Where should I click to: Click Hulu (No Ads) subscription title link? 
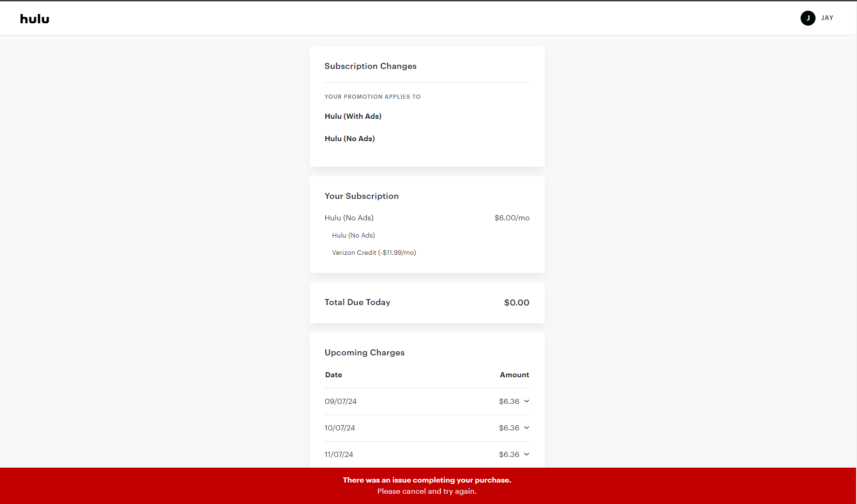click(x=349, y=218)
